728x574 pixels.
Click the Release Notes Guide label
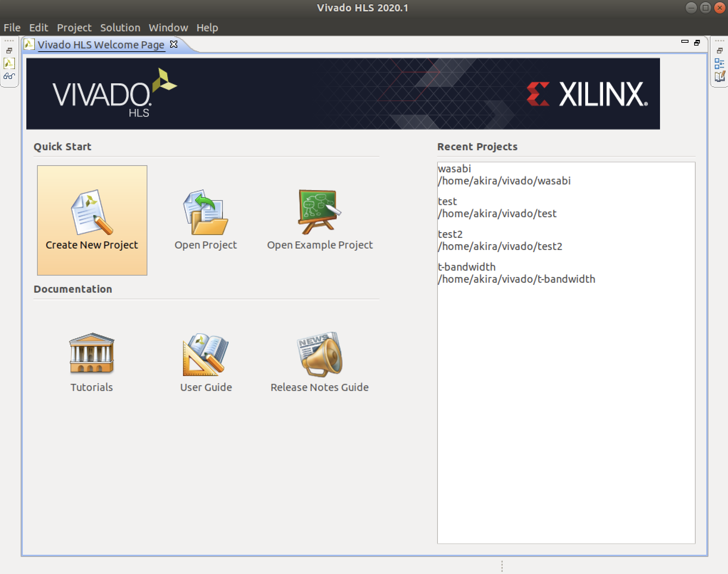click(x=319, y=387)
